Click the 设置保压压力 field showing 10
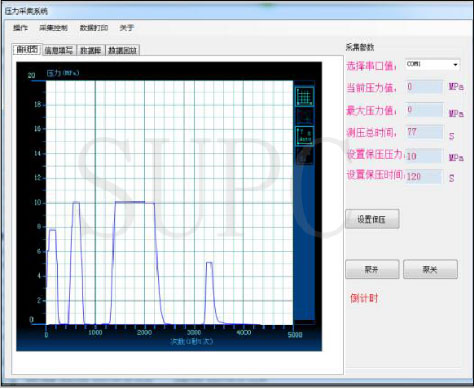474x389 pixels. point(424,156)
